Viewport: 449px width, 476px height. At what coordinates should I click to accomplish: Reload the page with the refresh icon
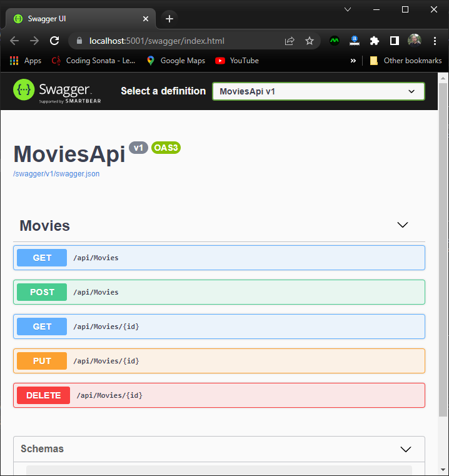(54, 41)
